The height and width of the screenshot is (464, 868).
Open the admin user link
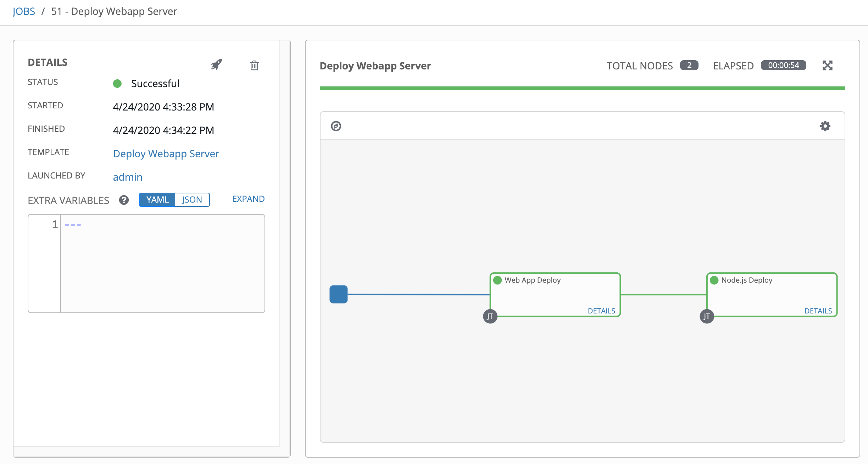pyautogui.click(x=128, y=177)
